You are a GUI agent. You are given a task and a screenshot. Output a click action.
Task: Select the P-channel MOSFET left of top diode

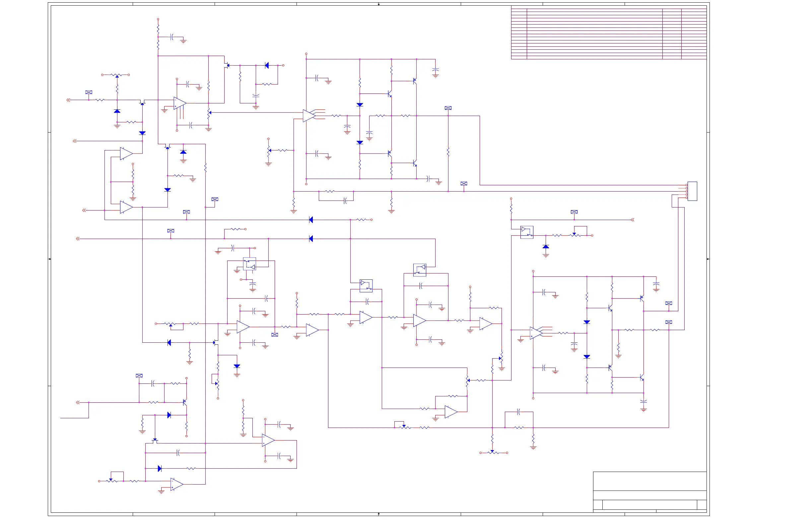(227, 65)
